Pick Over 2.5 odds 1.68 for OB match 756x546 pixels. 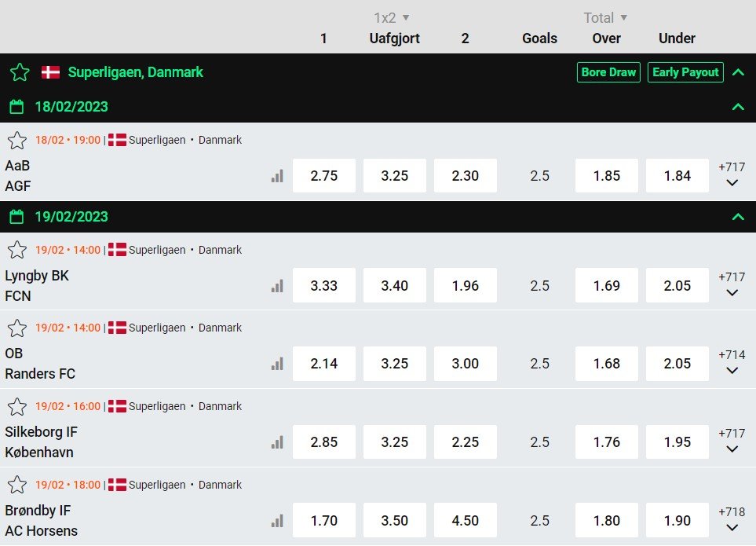[606, 364]
